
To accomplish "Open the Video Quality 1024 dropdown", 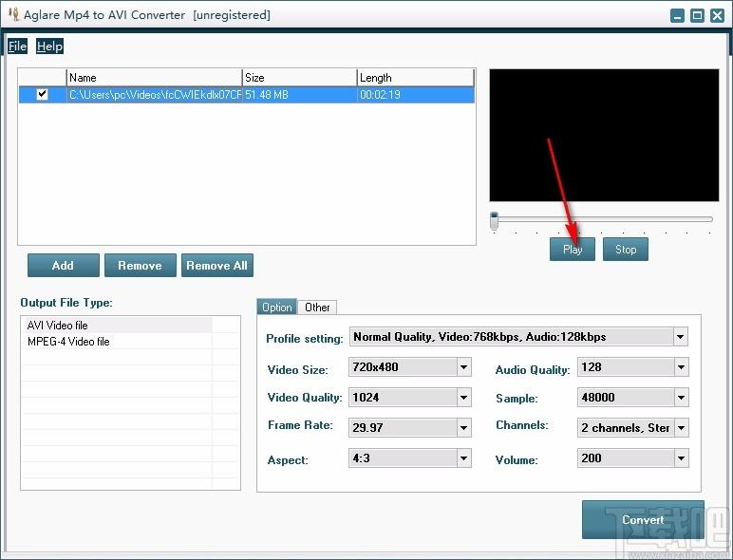I will (x=463, y=398).
